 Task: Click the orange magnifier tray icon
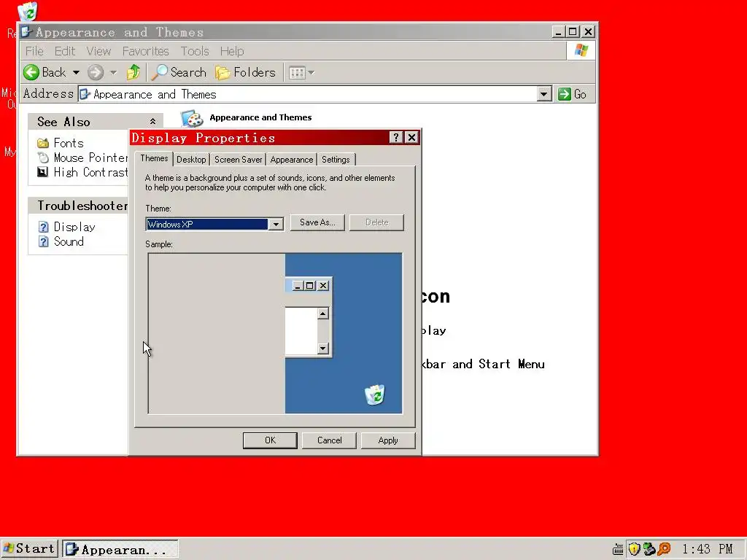click(x=664, y=549)
